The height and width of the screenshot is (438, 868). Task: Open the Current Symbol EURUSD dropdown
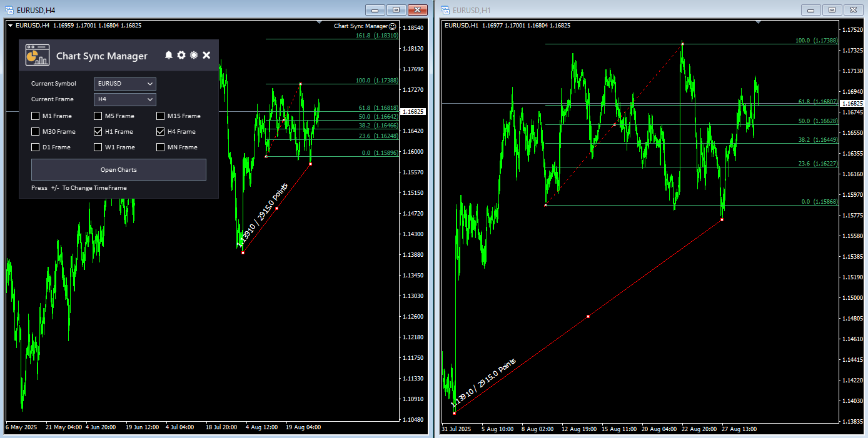(x=125, y=84)
